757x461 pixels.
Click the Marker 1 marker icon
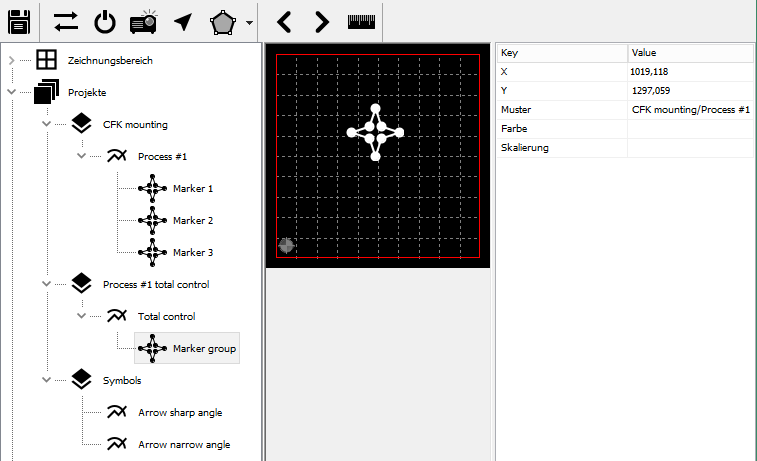pos(153,188)
